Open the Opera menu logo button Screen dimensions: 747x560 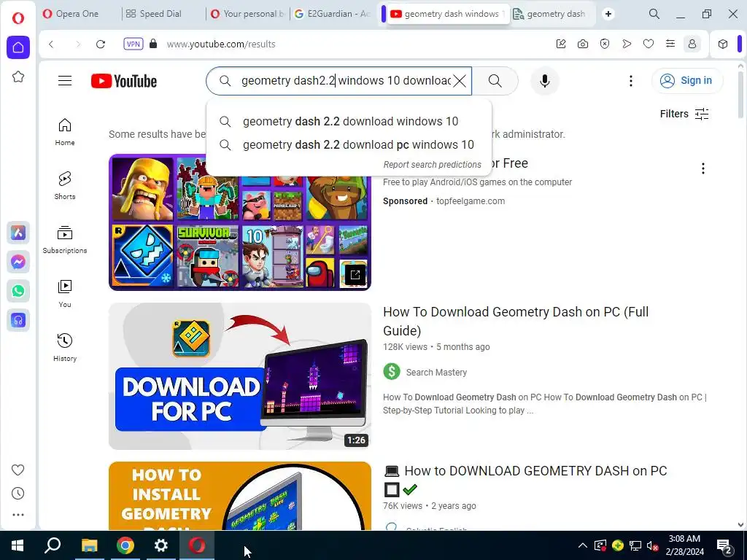(18, 18)
